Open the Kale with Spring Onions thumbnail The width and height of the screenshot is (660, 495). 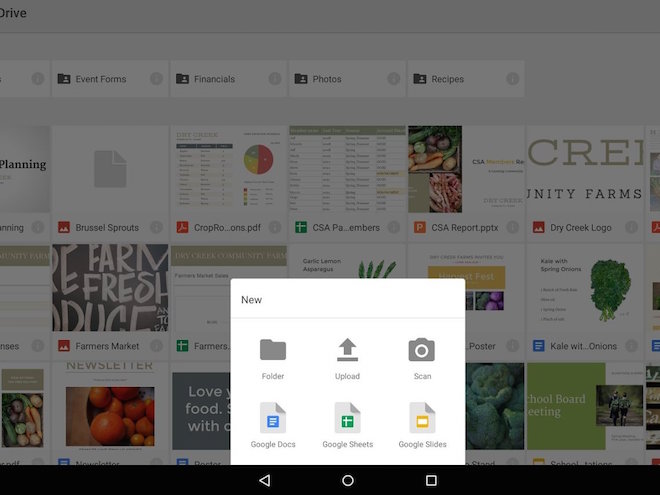(585, 288)
